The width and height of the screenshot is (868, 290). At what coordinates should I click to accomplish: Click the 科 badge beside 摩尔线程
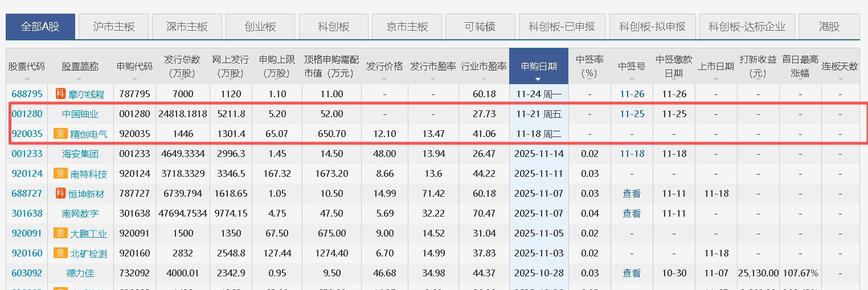click(60, 94)
